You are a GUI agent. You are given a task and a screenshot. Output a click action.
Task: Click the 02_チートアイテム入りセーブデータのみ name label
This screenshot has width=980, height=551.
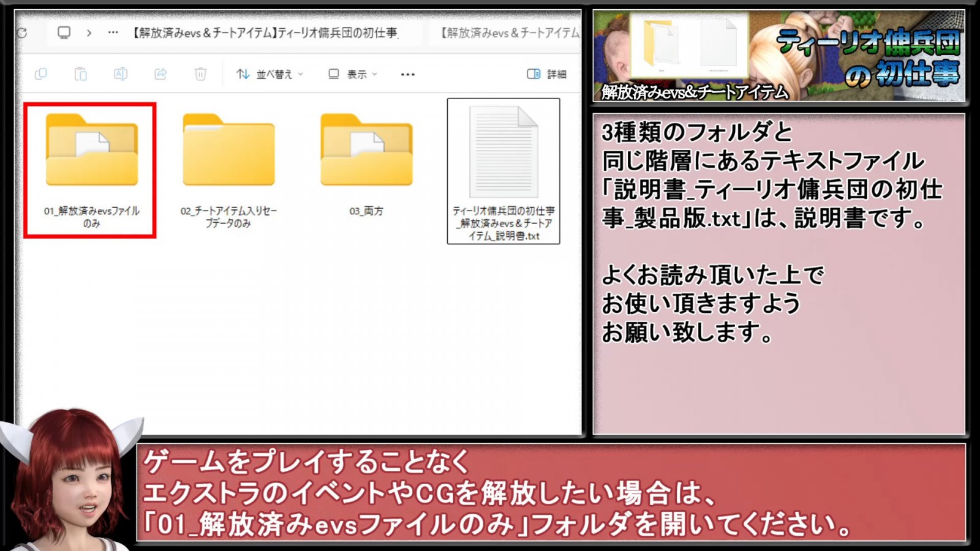point(228,217)
